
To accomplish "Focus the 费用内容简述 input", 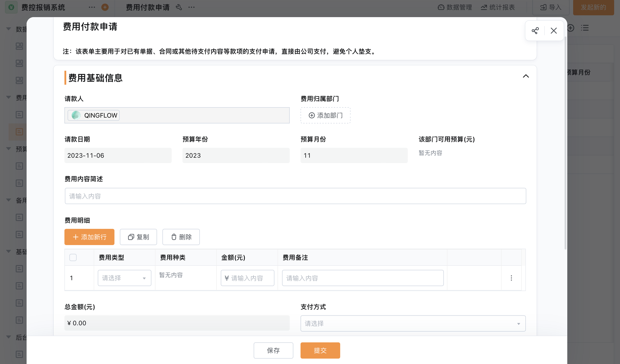I will (x=295, y=196).
